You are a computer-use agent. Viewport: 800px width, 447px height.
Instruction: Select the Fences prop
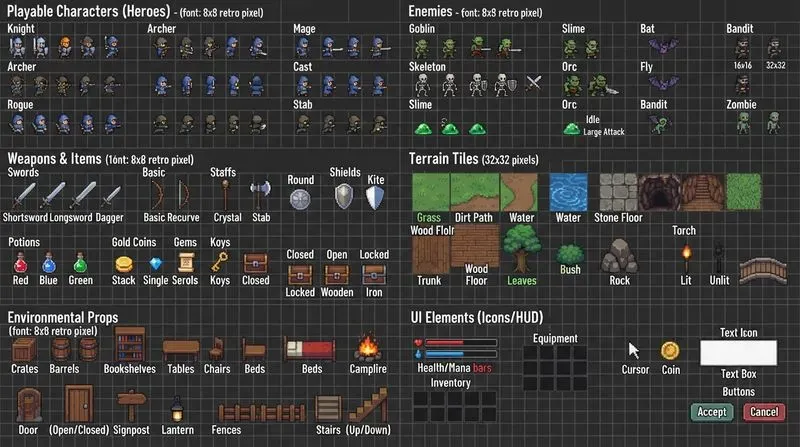262,412
